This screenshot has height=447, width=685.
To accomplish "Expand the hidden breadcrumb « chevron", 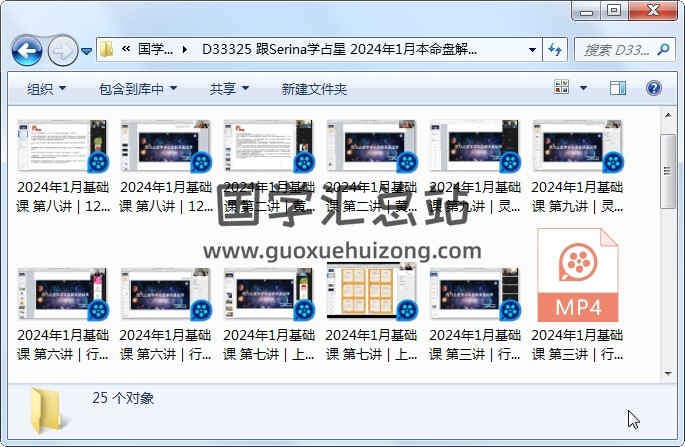I will [x=126, y=49].
